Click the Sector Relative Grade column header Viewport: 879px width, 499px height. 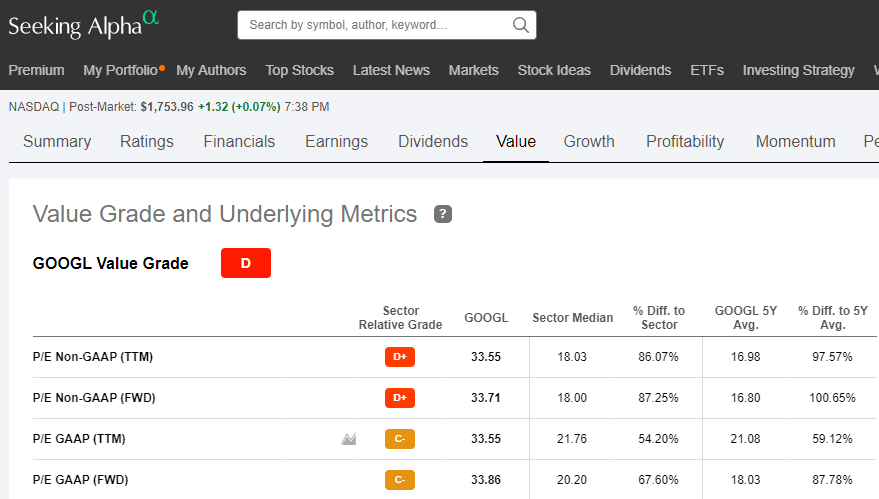[x=400, y=317]
